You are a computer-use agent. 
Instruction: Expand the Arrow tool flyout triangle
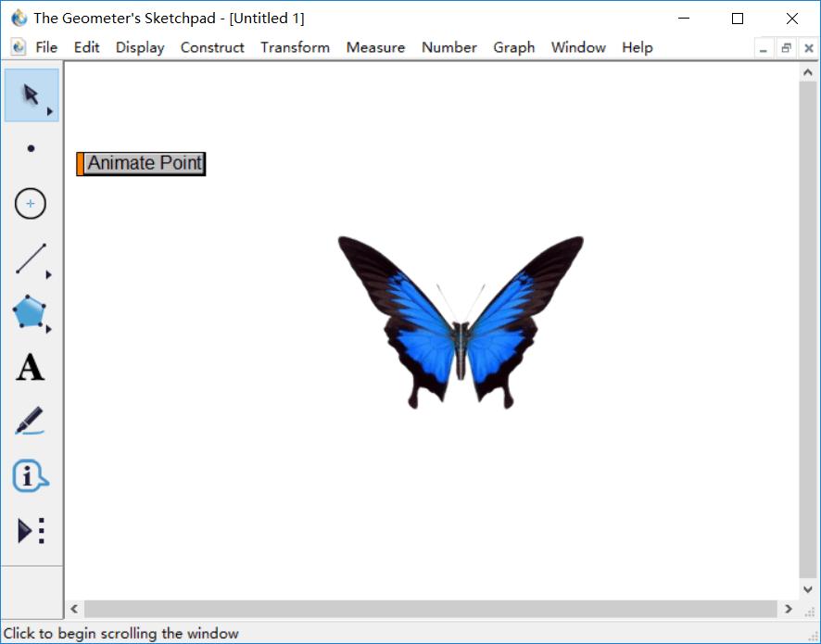click(50, 111)
